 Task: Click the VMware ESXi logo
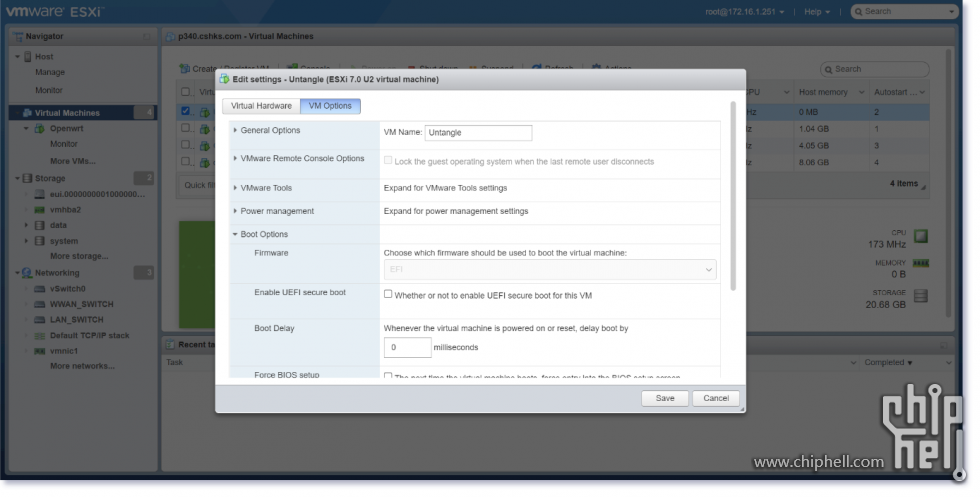[x=54, y=12]
